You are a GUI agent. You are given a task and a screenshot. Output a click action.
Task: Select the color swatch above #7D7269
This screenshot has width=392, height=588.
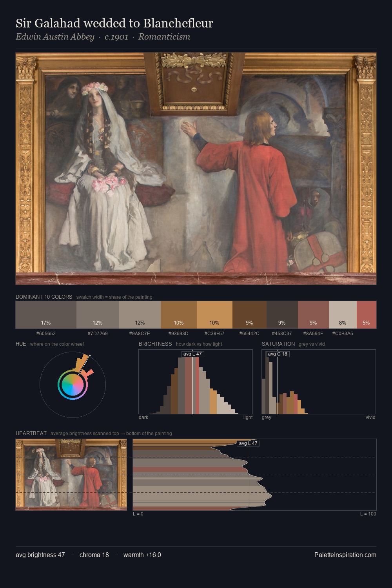98,314
